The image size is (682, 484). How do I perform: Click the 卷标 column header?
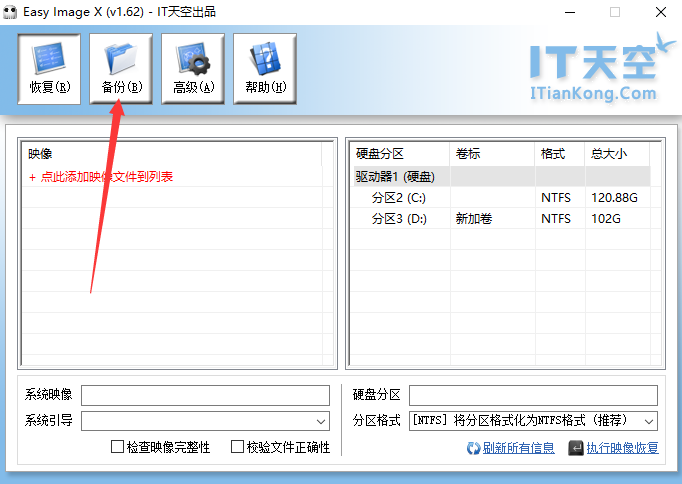coord(492,154)
